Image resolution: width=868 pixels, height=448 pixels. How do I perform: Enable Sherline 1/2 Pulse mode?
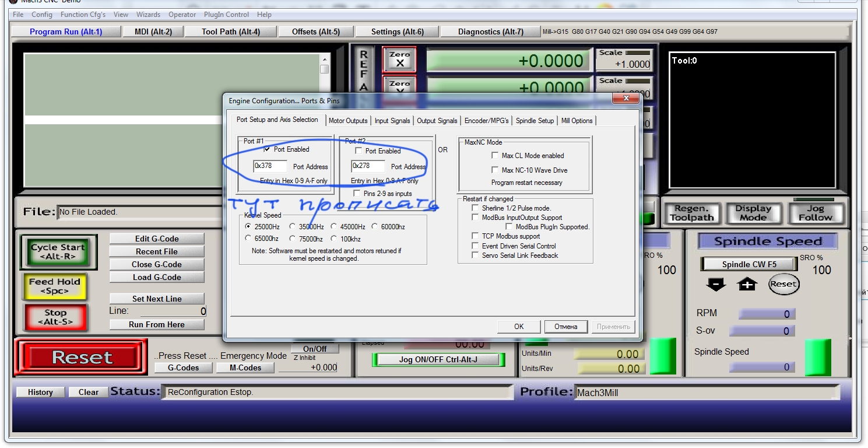tap(476, 208)
